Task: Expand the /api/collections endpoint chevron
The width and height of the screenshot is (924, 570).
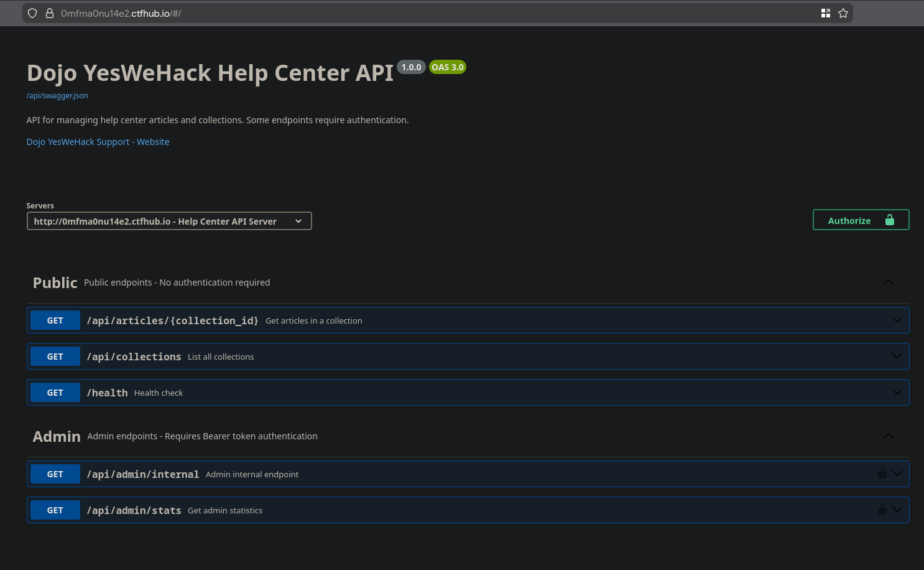Action: (897, 356)
